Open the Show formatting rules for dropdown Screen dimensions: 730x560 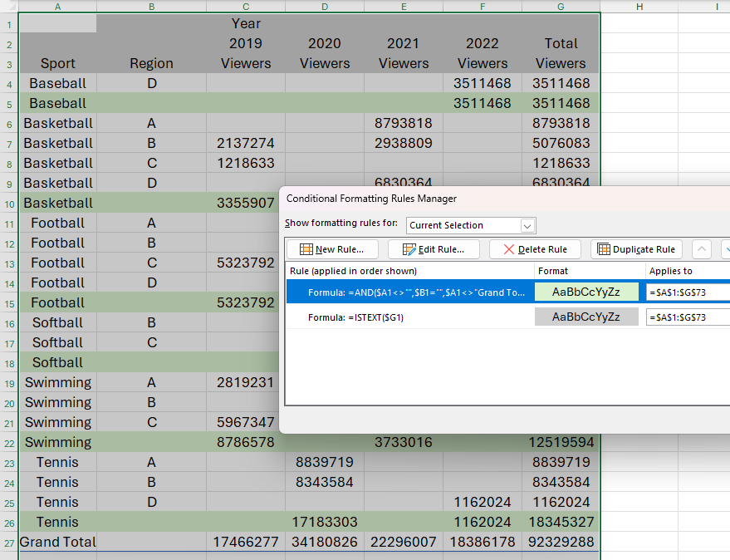527,225
